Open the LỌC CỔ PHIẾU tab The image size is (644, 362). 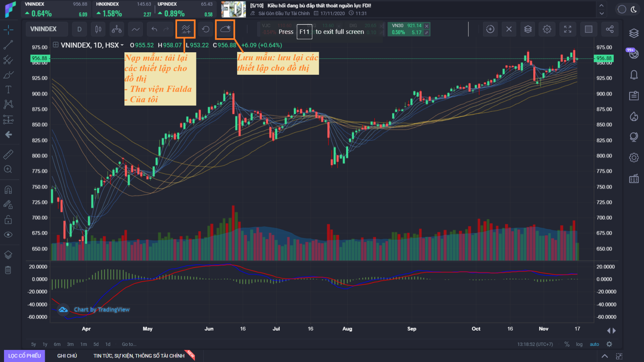pyautogui.click(x=25, y=356)
